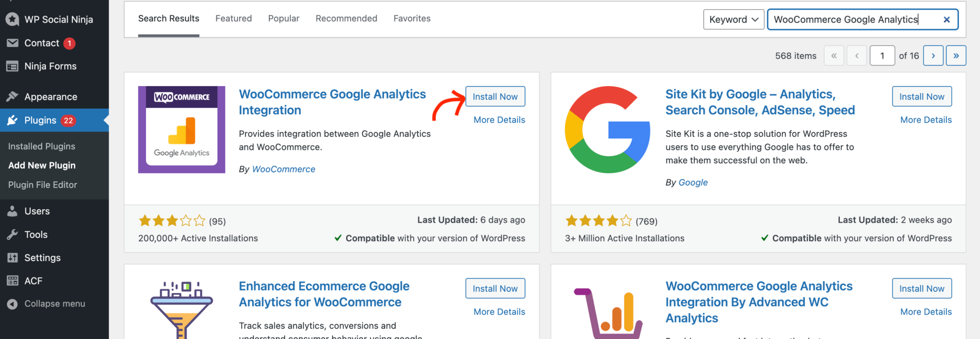The height and width of the screenshot is (339, 980).
Task: Edit the current page number field
Action: tap(882, 55)
